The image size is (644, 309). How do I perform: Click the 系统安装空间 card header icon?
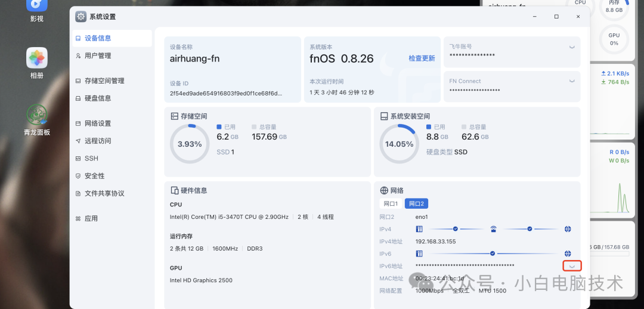click(383, 116)
